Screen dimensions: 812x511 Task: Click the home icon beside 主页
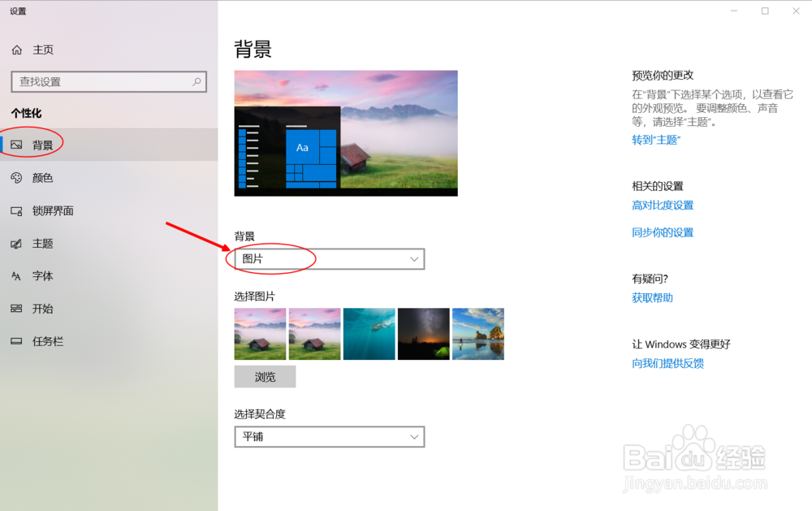pos(16,50)
